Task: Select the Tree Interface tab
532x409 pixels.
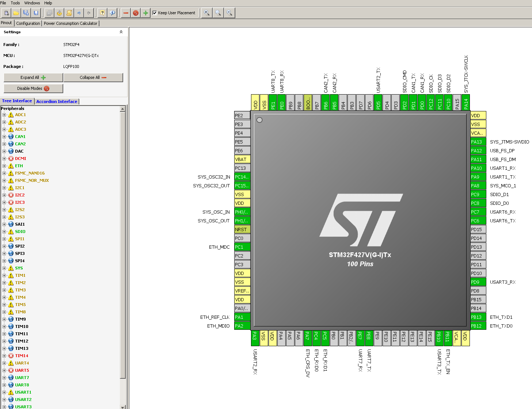Action: [x=17, y=101]
